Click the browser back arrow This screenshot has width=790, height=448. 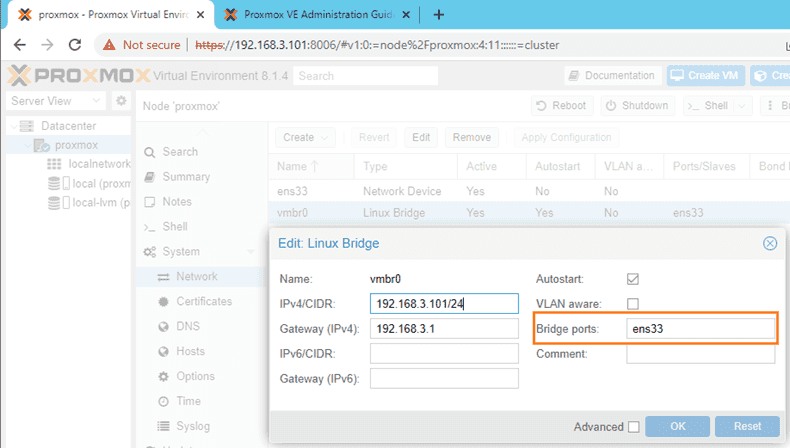click(x=20, y=45)
